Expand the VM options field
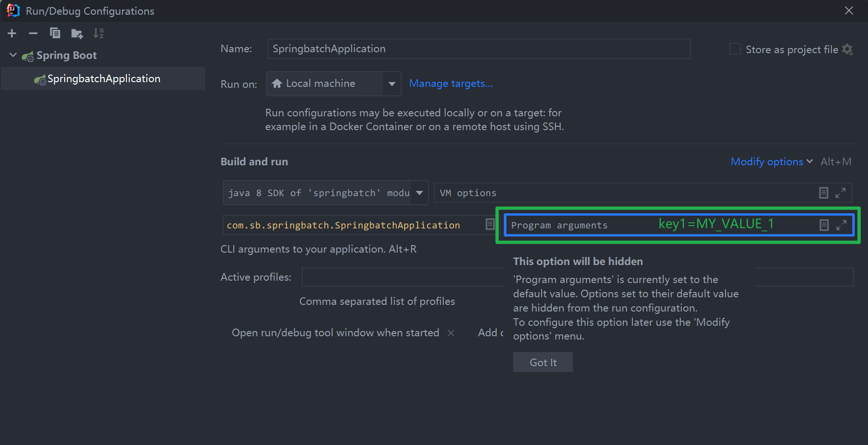Screen dimensions: 868x445 840,193
